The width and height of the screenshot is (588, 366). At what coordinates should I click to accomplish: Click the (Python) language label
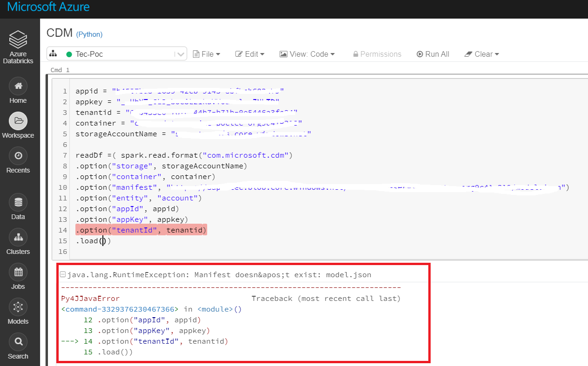click(x=89, y=34)
